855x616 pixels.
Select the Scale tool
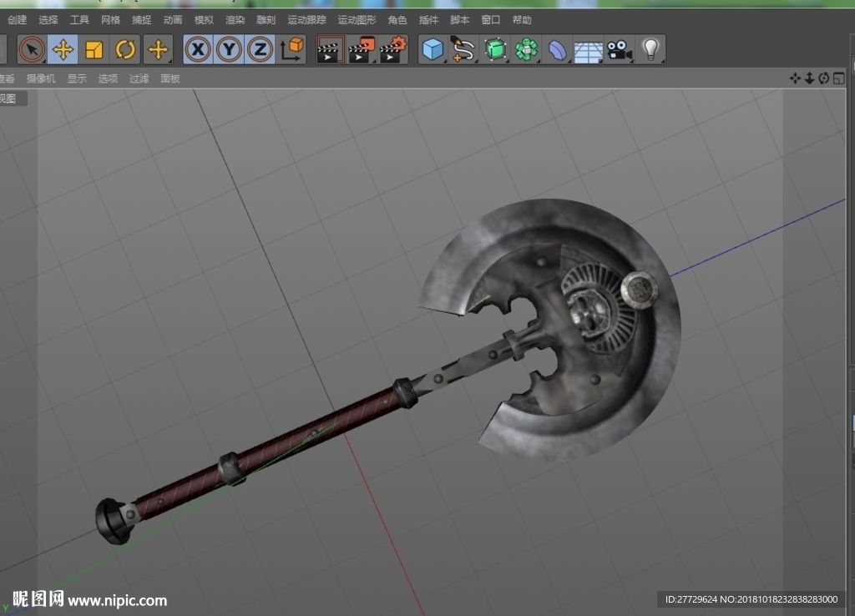click(94, 49)
